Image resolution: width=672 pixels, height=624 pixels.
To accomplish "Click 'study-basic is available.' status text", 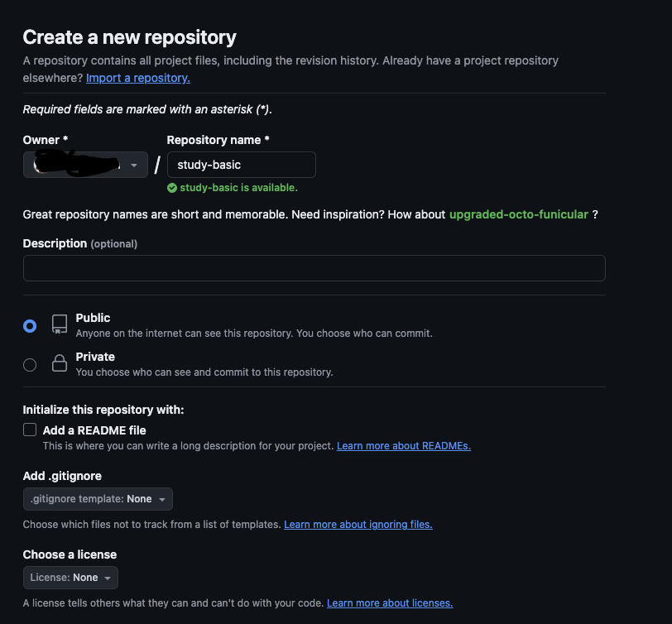I will pos(238,188).
